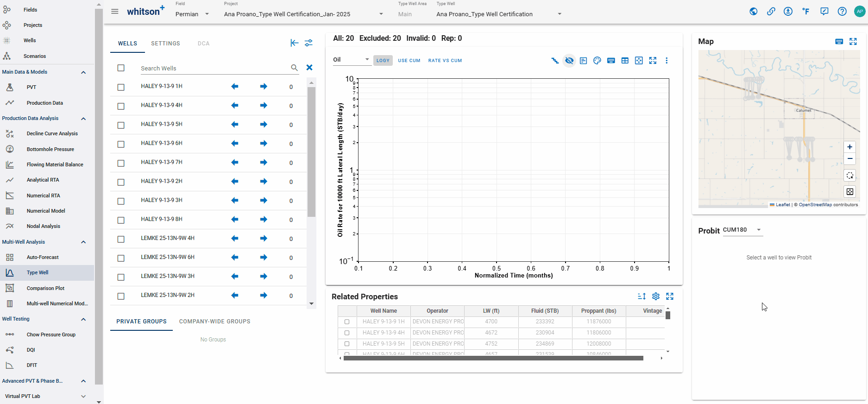Switch to the SETTINGS tab
The image size is (868, 404).
[x=165, y=44]
